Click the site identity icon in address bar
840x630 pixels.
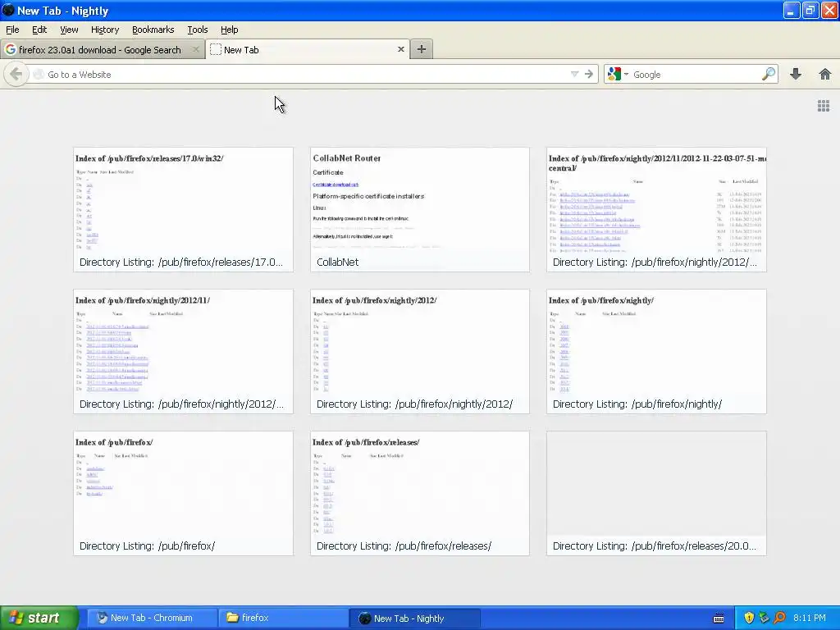(x=38, y=75)
